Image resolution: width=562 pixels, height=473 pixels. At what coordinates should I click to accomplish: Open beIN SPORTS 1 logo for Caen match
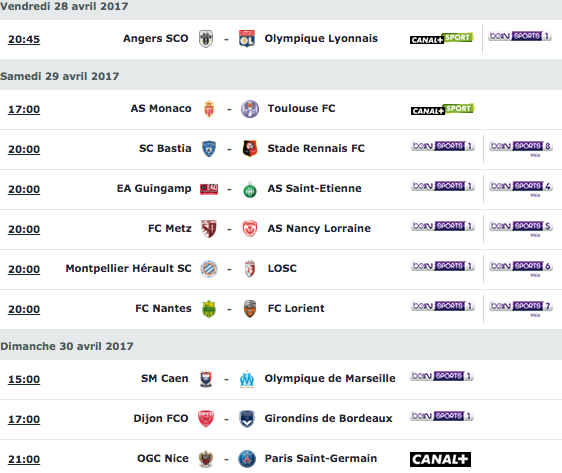click(x=442, y=376)
